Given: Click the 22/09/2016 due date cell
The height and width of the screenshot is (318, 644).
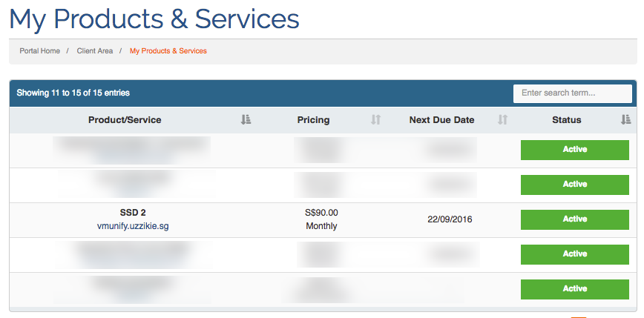Looking at the screenshot, I should (450, 219).
